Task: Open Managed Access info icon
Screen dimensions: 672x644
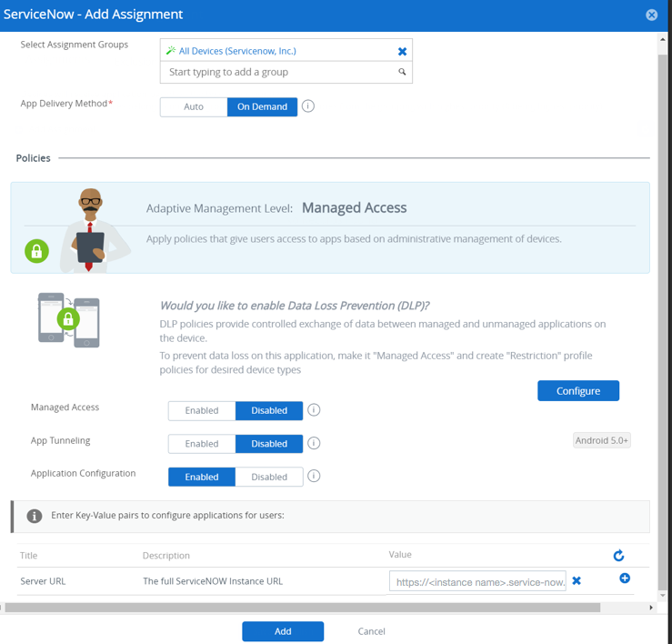Action: pyautogui.click(x=314, y=410)
